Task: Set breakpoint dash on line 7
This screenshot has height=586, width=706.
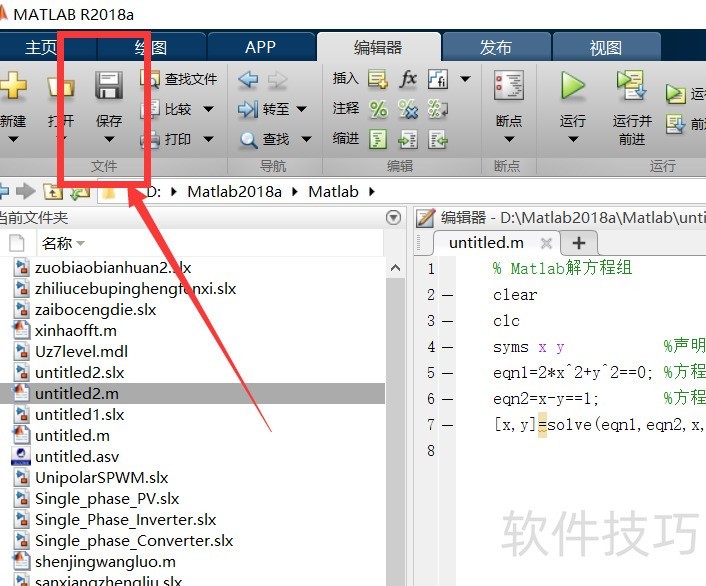Action: (447, 425)
